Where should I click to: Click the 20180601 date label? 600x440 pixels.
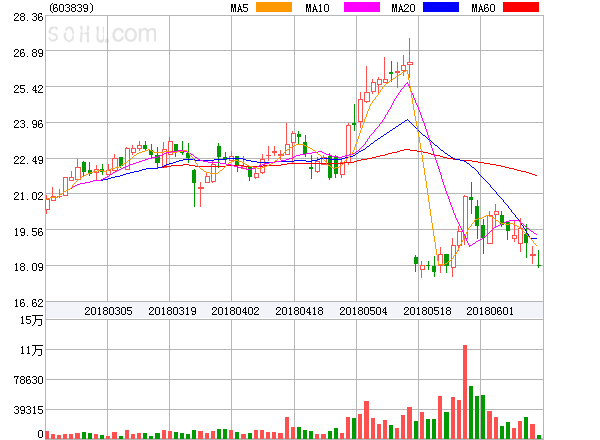(490, 311)
